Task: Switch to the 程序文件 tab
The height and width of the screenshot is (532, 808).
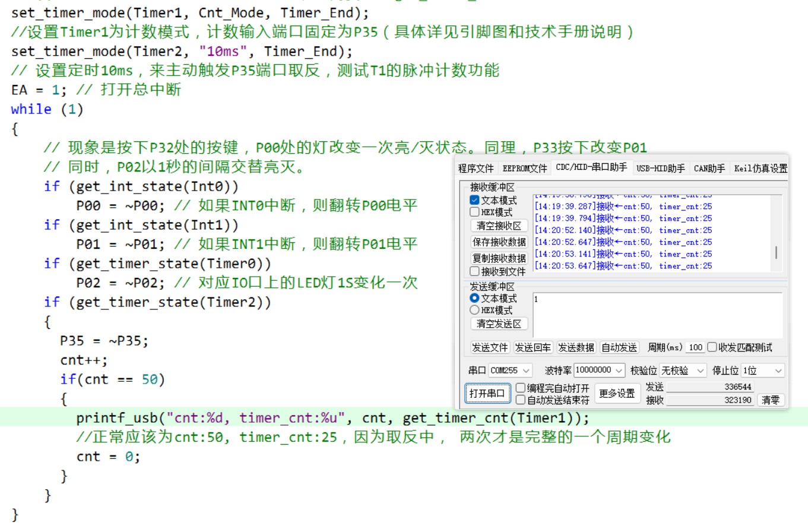Action: click(x=476, y=169)
